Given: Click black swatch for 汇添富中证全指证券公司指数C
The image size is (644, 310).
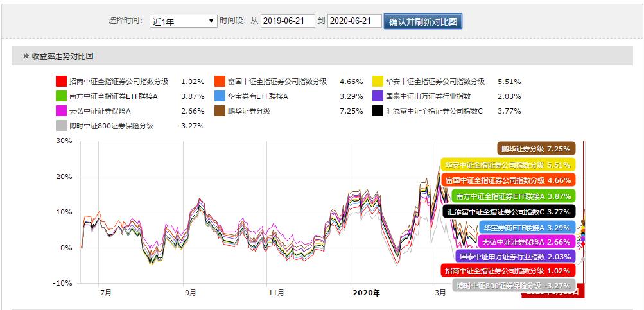Looking at the screenshot, I should click(378, 111).
